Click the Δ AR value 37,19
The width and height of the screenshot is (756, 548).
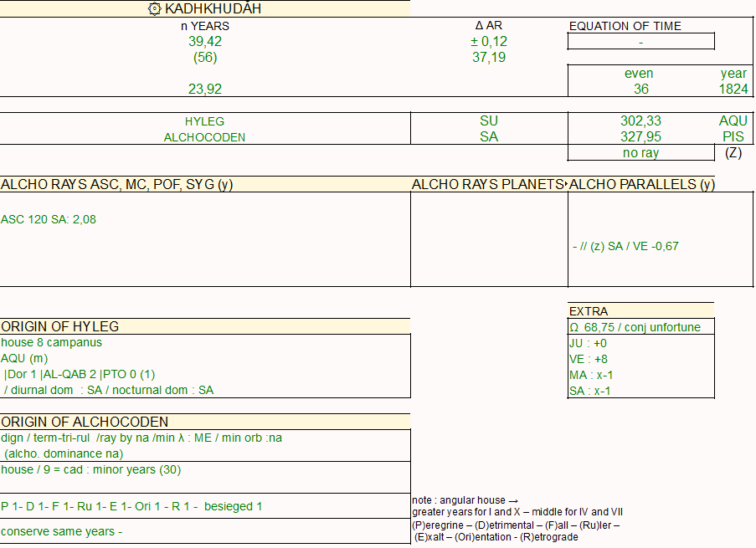click(488, 58)
